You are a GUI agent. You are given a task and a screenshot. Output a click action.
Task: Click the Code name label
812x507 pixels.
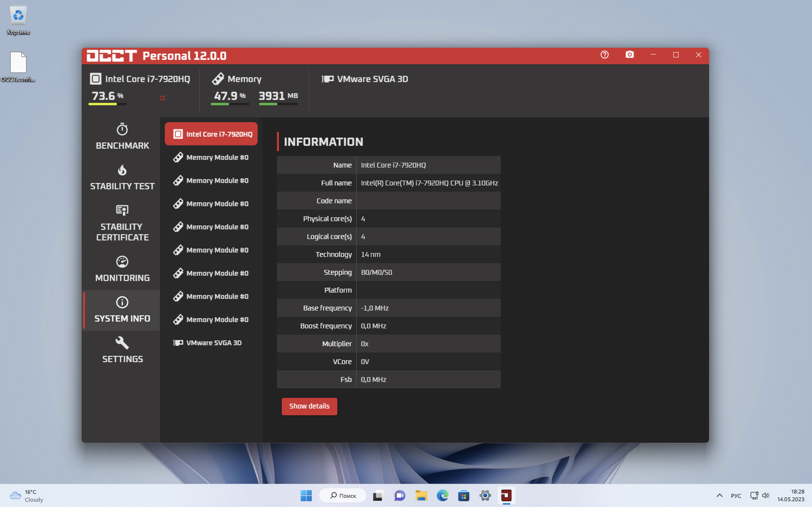pyautogui.click(x=334, y=201)
